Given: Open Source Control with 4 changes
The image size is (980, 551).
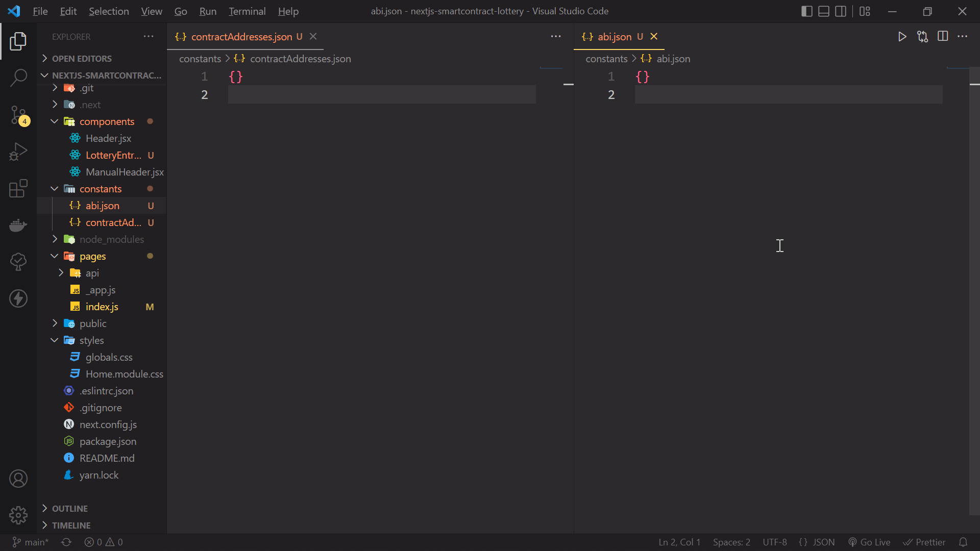Looking at the screenshot, I should coord(18,115).
